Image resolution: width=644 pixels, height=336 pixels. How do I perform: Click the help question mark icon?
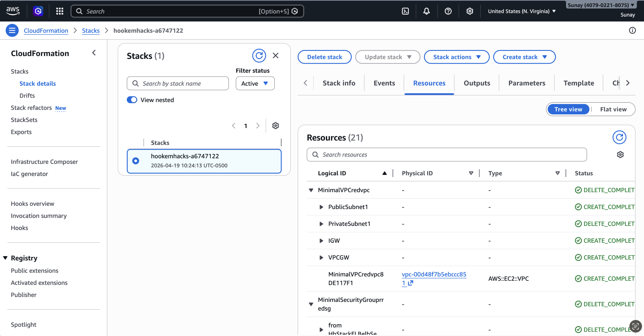[448, 11]
